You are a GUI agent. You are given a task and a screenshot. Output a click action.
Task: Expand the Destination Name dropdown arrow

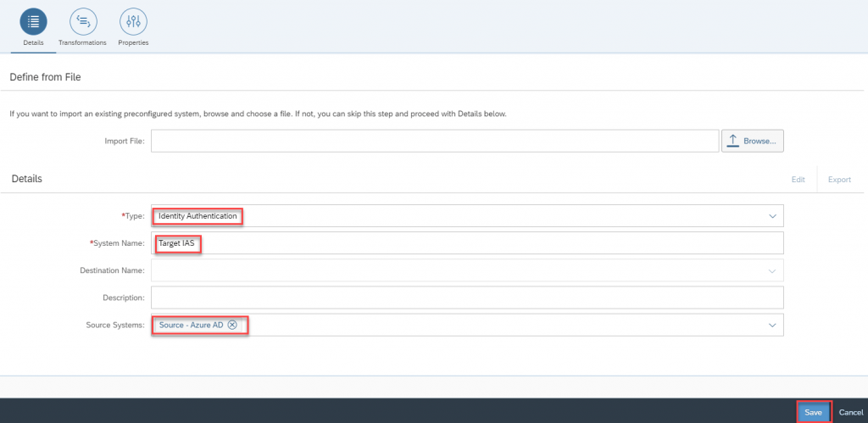(773, 270)
